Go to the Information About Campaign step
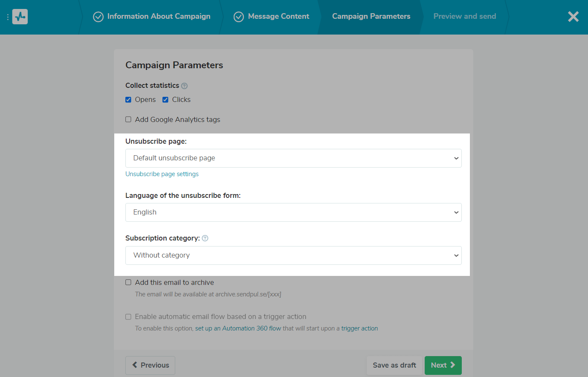Screen dimensions: 588x377 (x=159, y=16)
